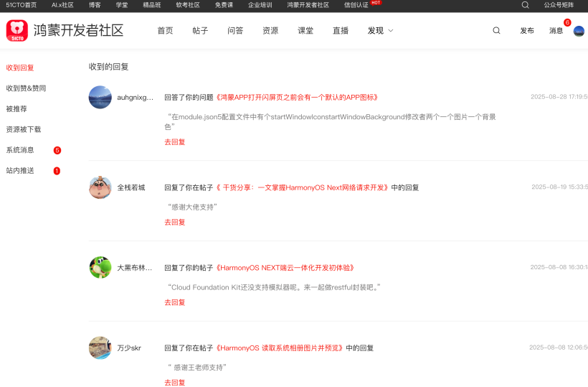Click 去回复 under 感谢大佬支持 comment

pos(174,222)
